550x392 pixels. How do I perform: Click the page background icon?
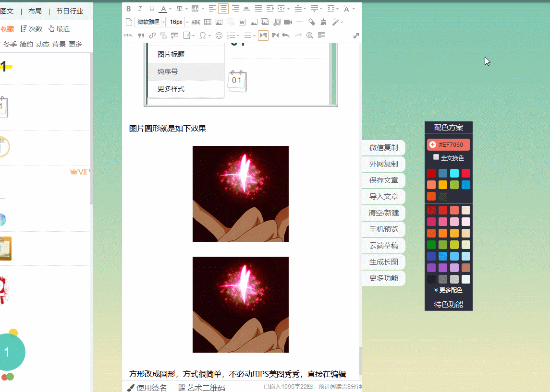(x=187, y=36)
